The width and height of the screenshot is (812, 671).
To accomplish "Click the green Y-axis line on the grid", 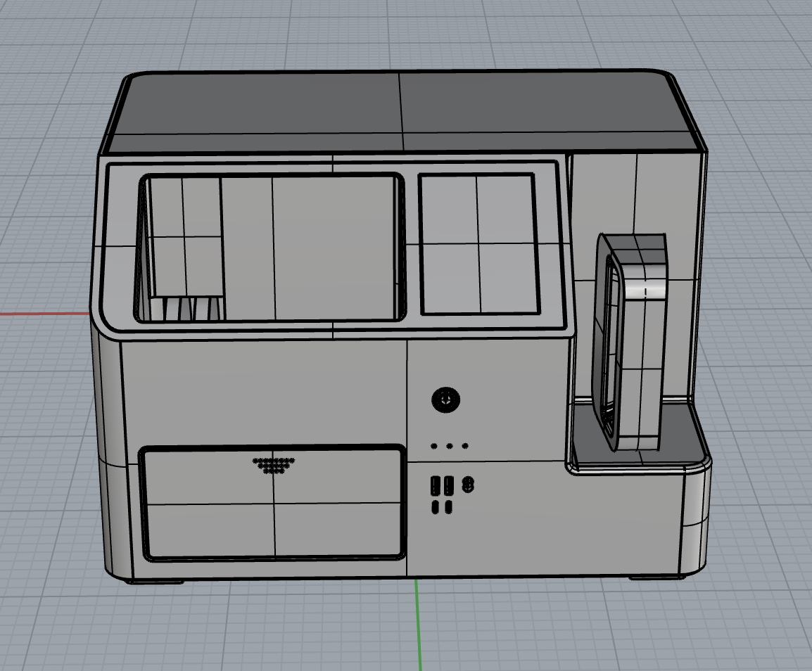I will pos(417,625).
